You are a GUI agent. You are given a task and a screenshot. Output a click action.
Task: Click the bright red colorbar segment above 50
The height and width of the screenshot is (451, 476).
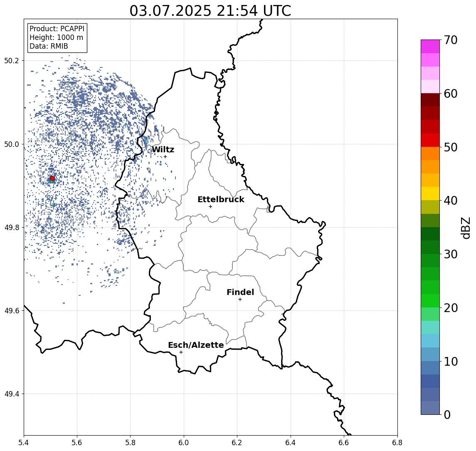point(430,140)
